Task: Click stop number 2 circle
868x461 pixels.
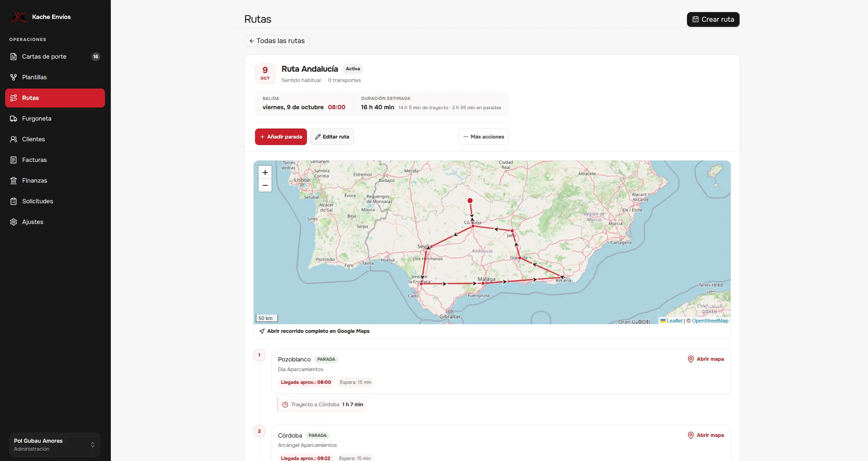Action: pyautogui.click(x=260, y=431)
